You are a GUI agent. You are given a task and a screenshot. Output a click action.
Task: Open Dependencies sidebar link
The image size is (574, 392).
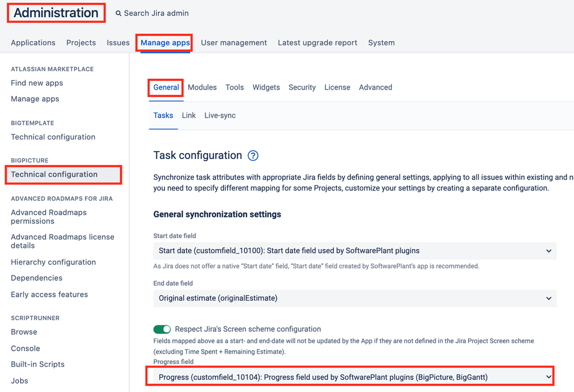pyautogui.click(x=37, y=278)
